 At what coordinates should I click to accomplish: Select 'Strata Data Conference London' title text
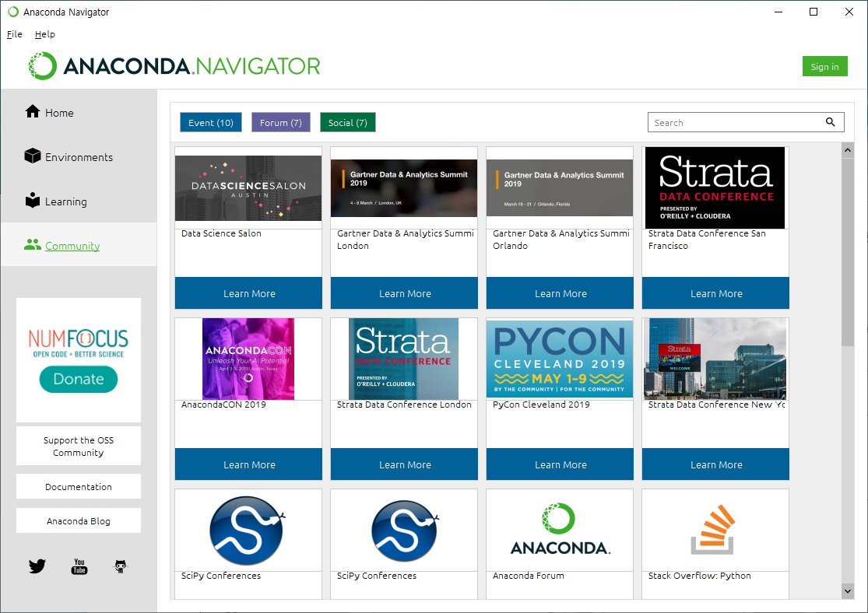coord(404,405)
